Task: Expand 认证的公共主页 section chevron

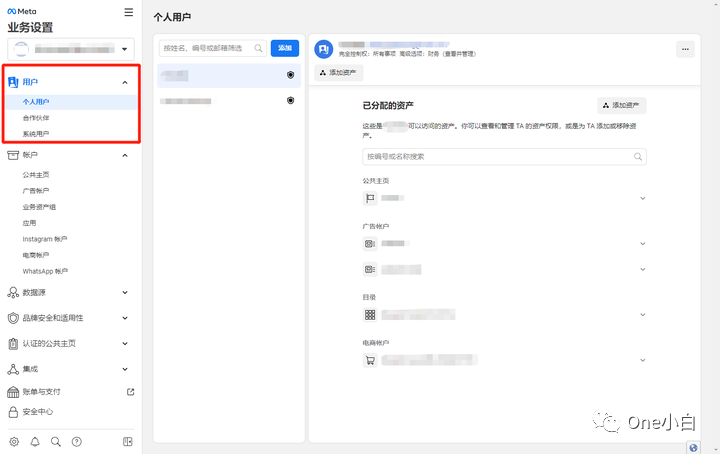Action: click(x=124, y=343)
